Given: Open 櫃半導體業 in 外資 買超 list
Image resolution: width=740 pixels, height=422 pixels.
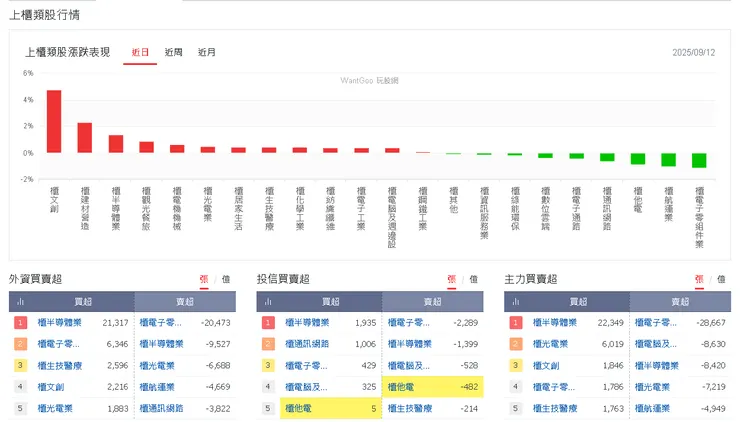Looking at the screenshot, I should click(x=59, y=323).
